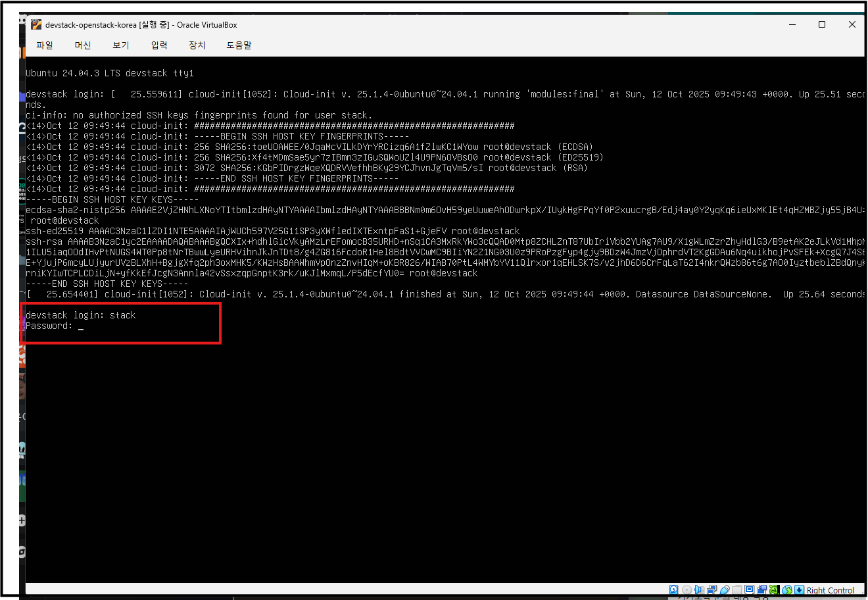This screenshot has height=600, width=868.
Task: Click the display monitor status icon
Action: tap(749, 589)
